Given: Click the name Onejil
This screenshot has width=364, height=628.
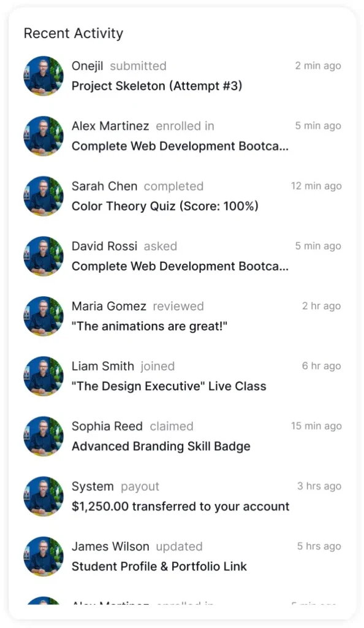Looking at the screenshot, I should (x=87, y=66).
